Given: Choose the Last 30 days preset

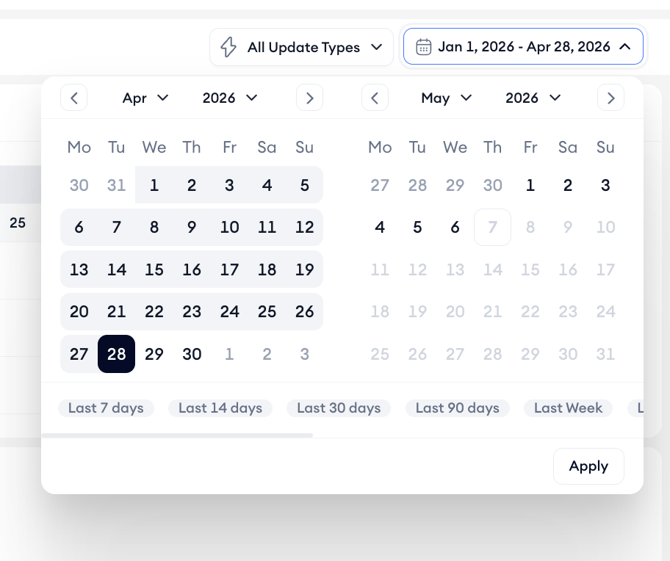Looking at the screenshot, I should pyautogui.click(x=339, y=408).
